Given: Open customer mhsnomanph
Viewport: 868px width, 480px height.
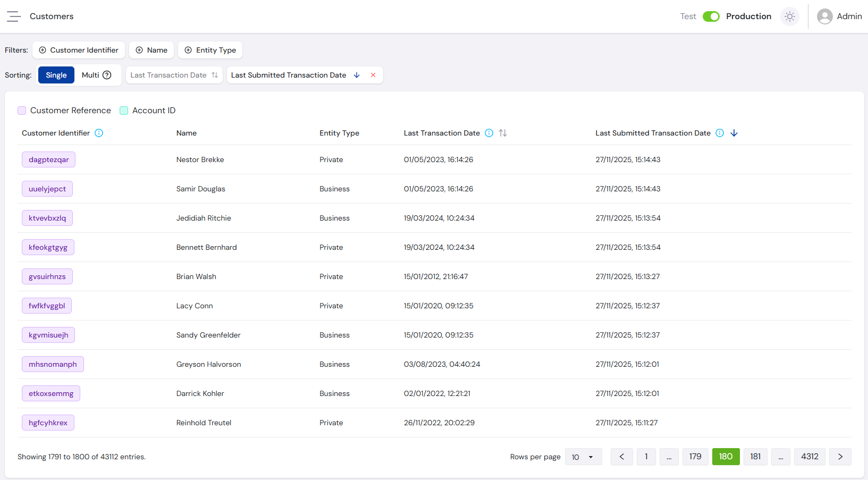Looking at the screenshot, I should [x=53, y=364].
